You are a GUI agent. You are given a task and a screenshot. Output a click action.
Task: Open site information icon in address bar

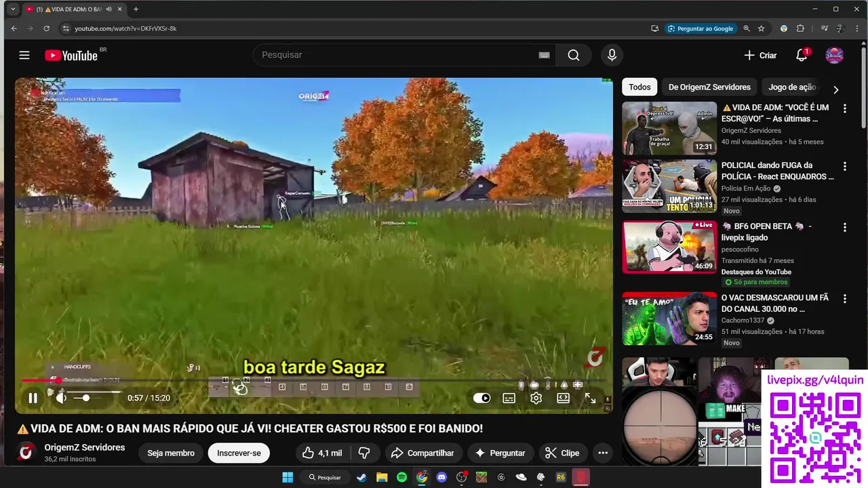coord(65,28)
